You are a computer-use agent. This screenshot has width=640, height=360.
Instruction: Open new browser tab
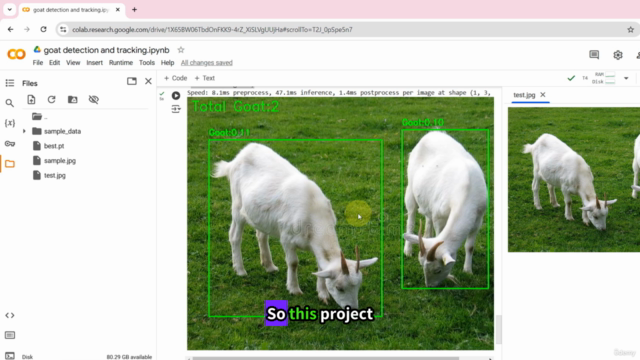click(x=134, y=9)
